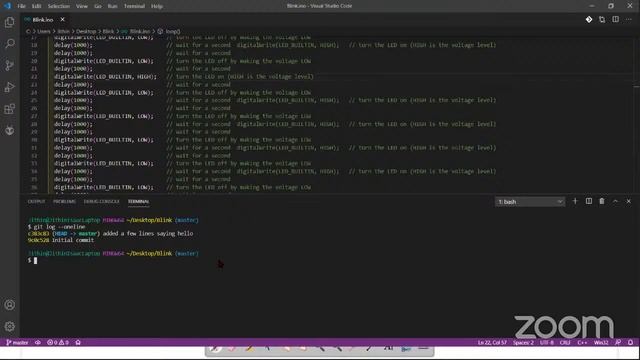Image resolution: width=640 pixels, height=360 pixels.
Task: Open the bash terminal selector dropdown
Action: [530, 202]
